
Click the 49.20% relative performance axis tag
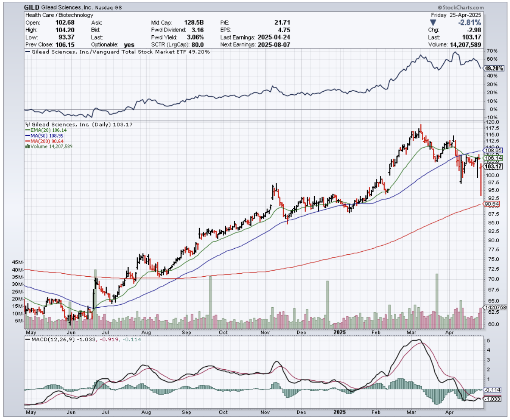click(491, 68)
